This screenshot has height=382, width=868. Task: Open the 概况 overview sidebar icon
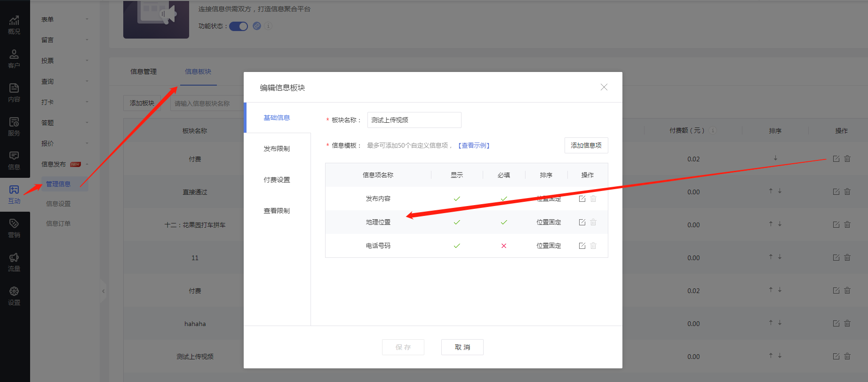coord(14,25)
